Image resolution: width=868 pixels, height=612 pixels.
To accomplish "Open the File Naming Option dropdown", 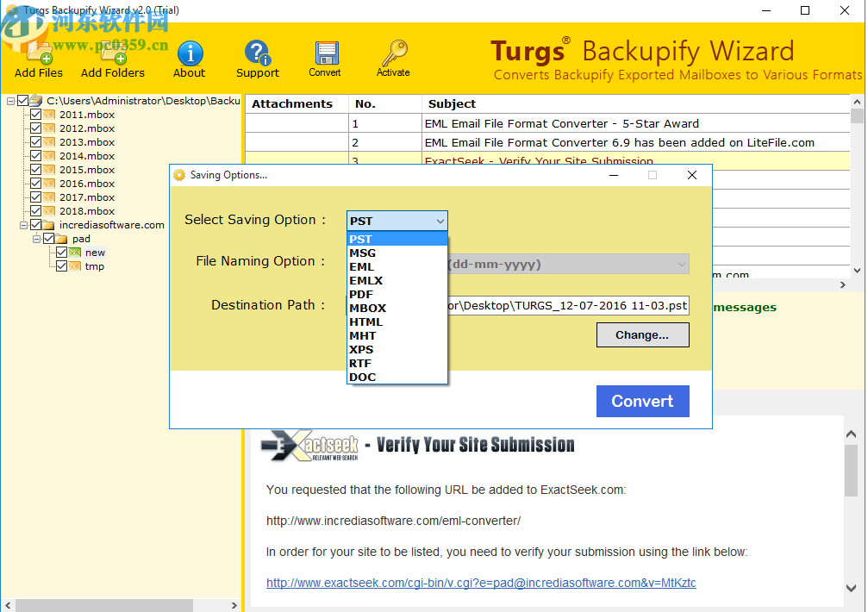I will tap(682, 265).
